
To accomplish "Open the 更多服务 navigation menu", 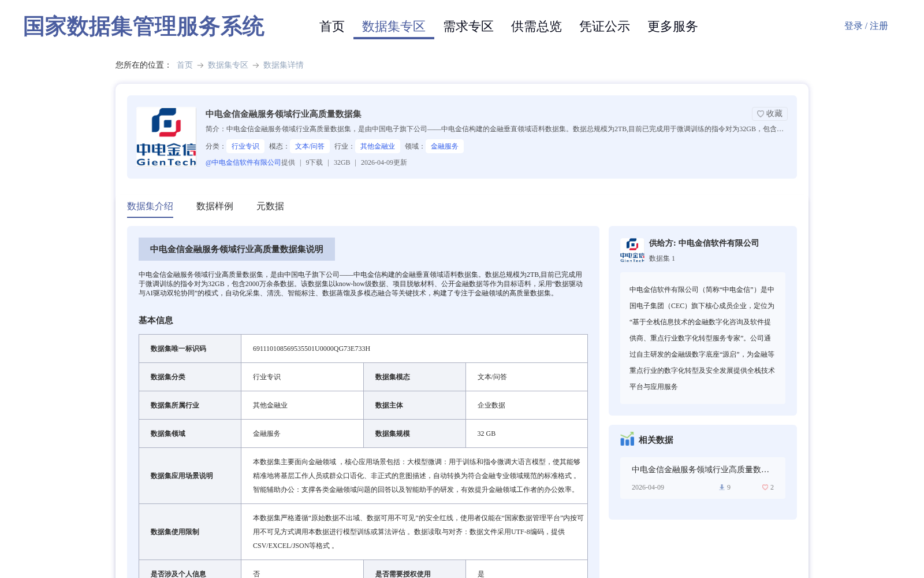I will (673, 27).
